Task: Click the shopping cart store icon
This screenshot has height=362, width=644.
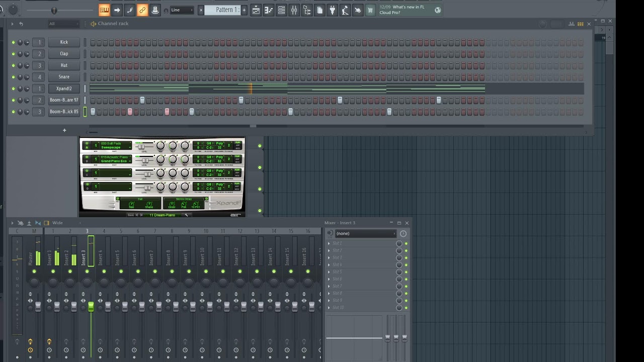Action: point(371,10)
